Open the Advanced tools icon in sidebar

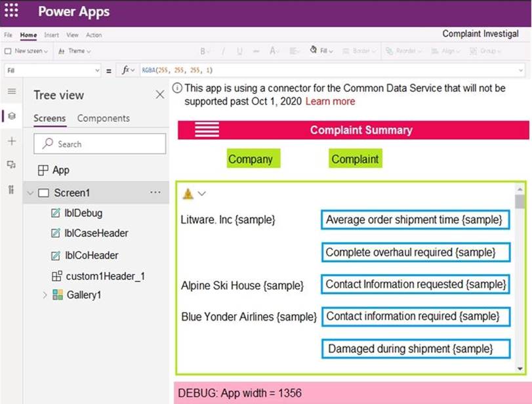click(x=11, y=190)
